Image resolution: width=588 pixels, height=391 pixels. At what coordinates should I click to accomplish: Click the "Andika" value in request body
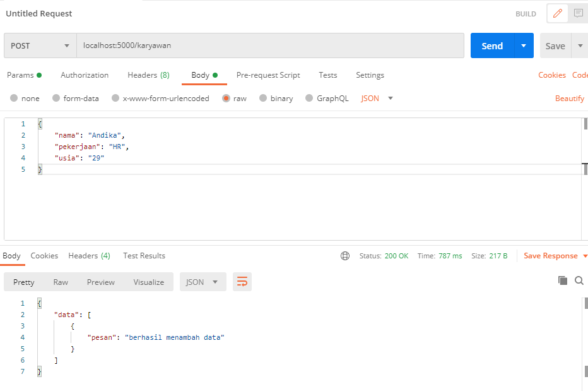(104, 135)
